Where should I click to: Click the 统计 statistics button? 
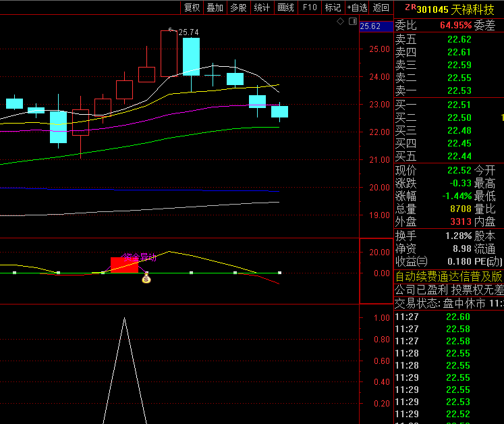click(x=262, y=7)
